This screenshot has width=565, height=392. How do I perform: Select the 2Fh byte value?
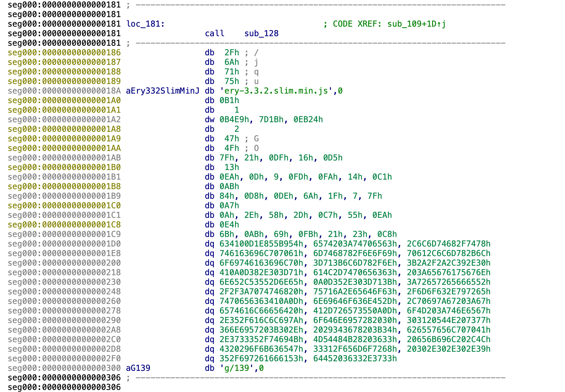coord(232,53)
